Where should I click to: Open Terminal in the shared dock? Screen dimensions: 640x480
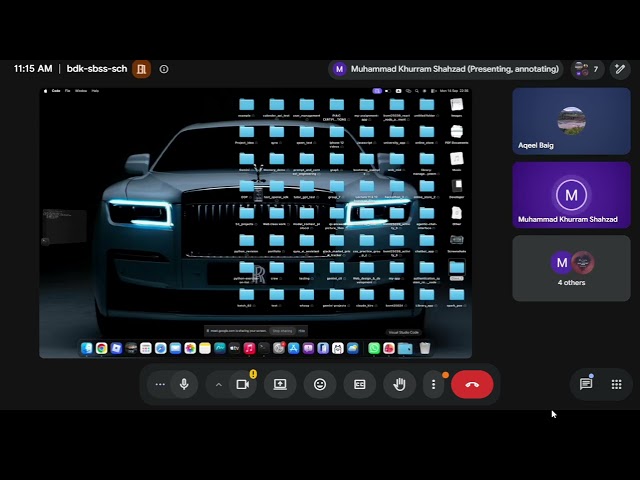pos(264,348)
